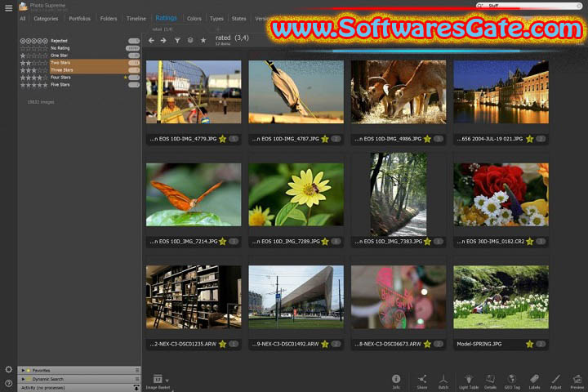588x392 pixels.
Task: Select the night canal buildings thumbnail
Action: click(x=501, y=92)
